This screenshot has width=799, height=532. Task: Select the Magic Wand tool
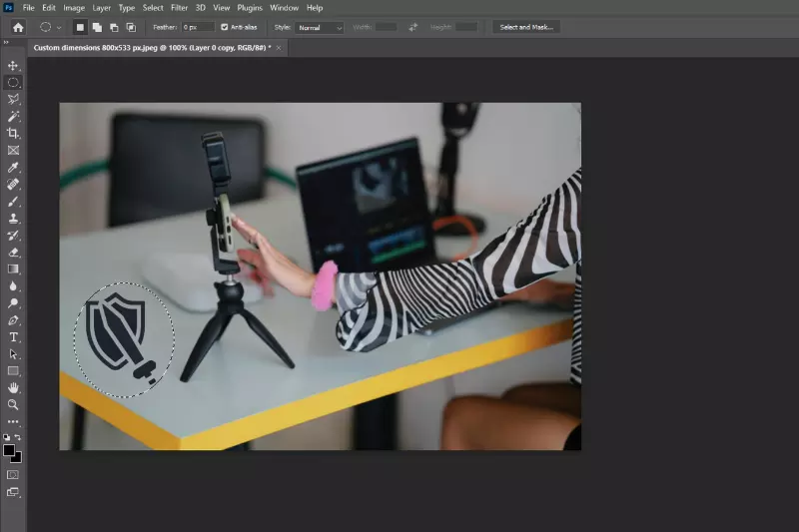13,117
